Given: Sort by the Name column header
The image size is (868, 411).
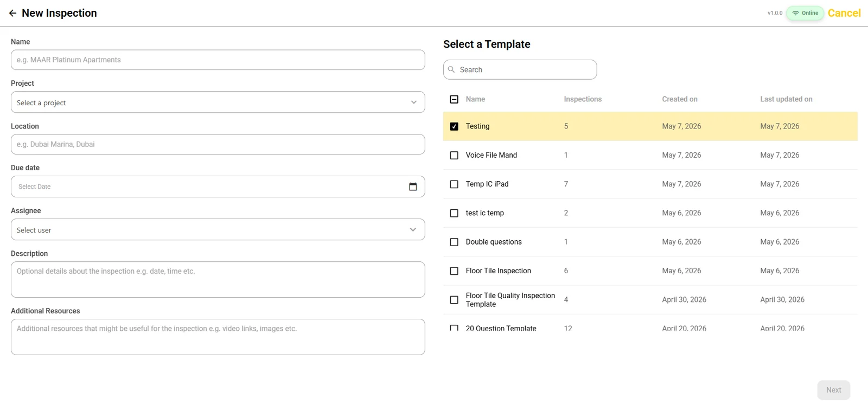Looking at the screenshot, I should pos(475,99).
